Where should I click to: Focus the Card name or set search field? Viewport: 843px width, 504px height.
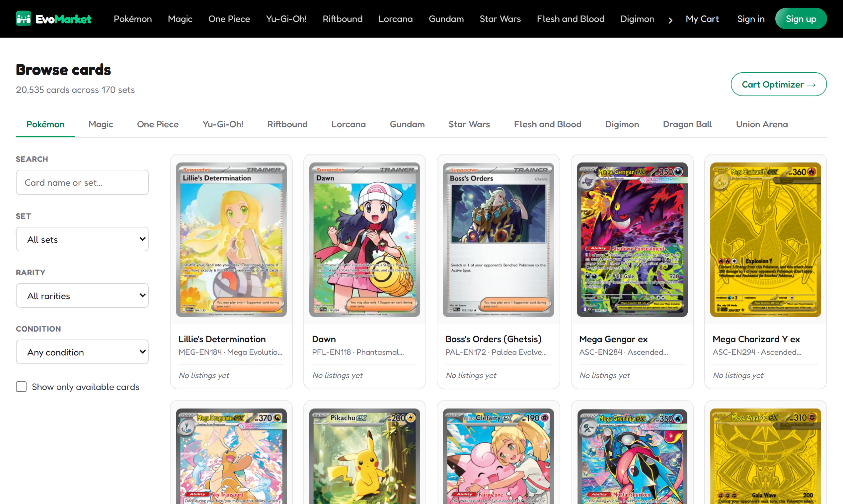click(x=82, y=182)
